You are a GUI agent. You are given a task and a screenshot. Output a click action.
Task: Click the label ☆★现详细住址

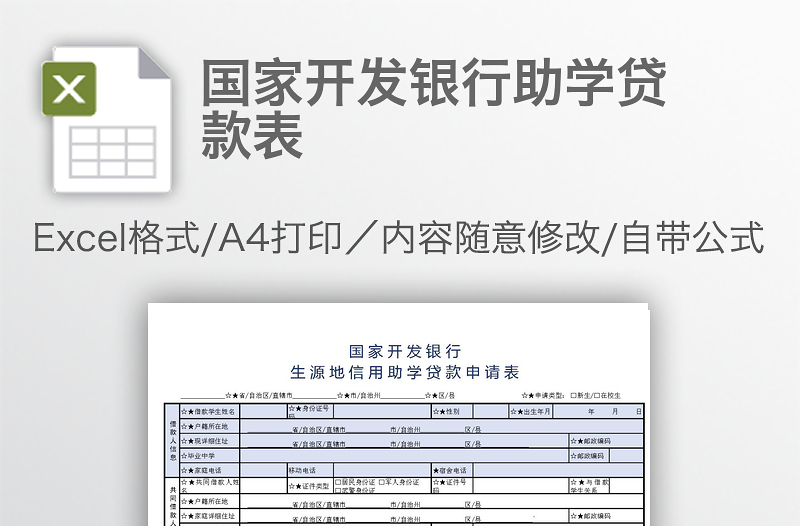[205, 441]
